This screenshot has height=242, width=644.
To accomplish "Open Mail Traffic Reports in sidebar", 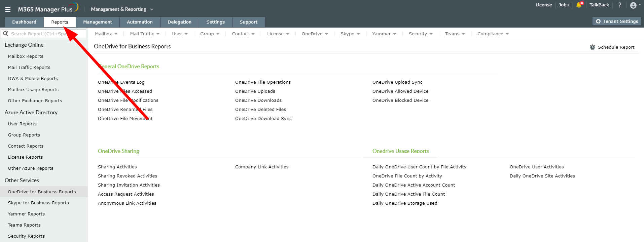I will [x=29, y=68].
